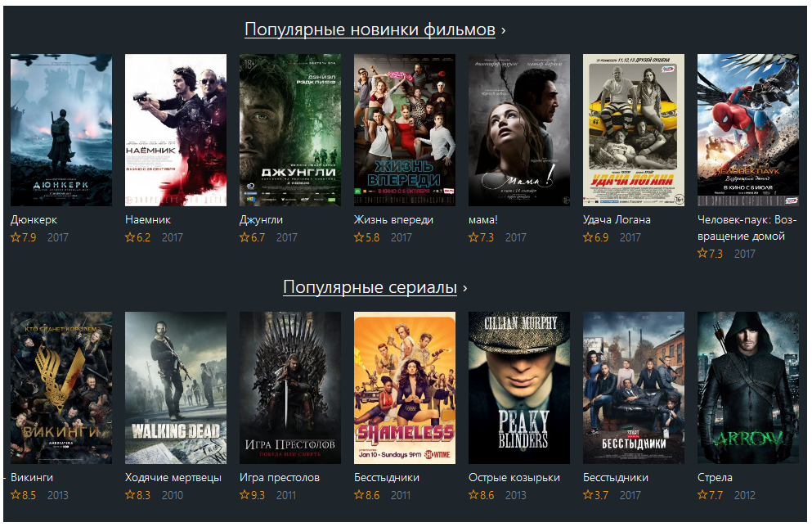Expand the arrow next to Популярные сериалы

(465, 289)
